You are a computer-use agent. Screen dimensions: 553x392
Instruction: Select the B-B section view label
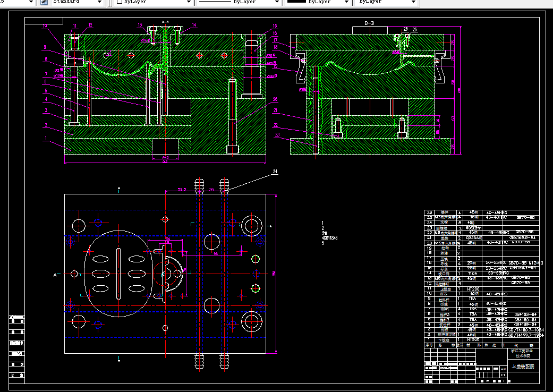pyautogui.click(x=369, y=23)
